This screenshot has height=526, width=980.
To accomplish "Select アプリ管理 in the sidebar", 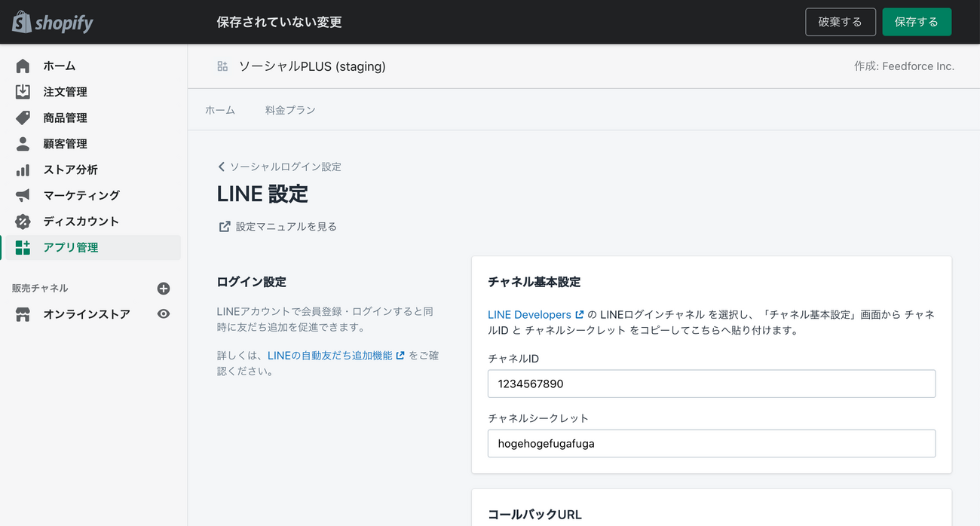I will tap(71, 247).
